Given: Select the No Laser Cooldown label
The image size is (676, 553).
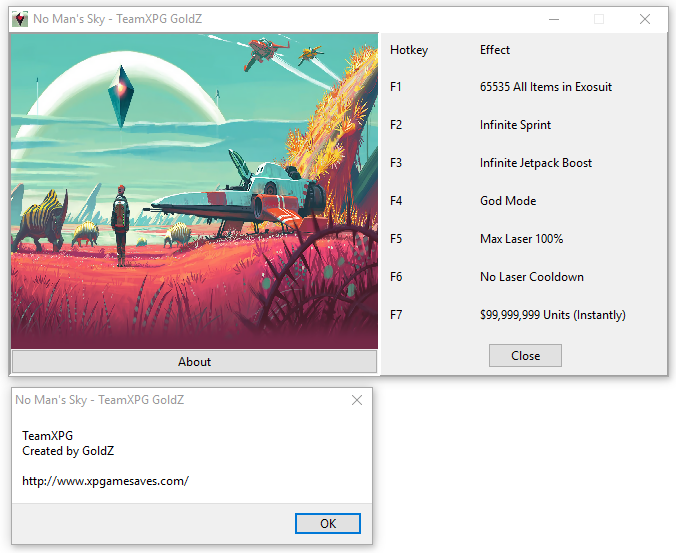Looking at the screenshot, I should [531, 277].
